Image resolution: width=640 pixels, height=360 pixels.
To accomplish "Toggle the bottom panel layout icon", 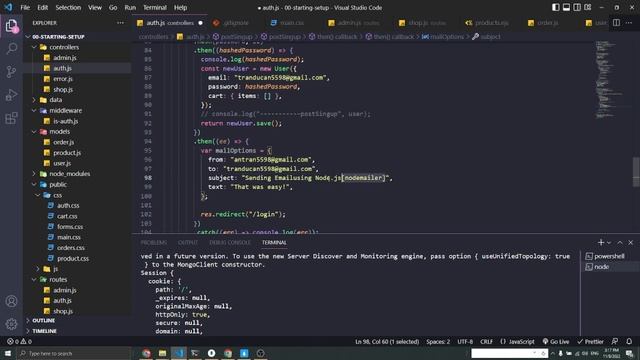I will coord(566,7).
